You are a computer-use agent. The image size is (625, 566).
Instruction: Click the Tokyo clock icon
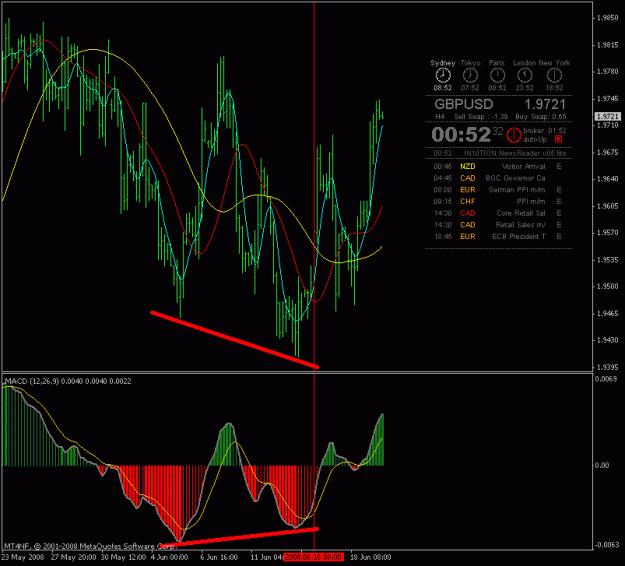[470, 75]
